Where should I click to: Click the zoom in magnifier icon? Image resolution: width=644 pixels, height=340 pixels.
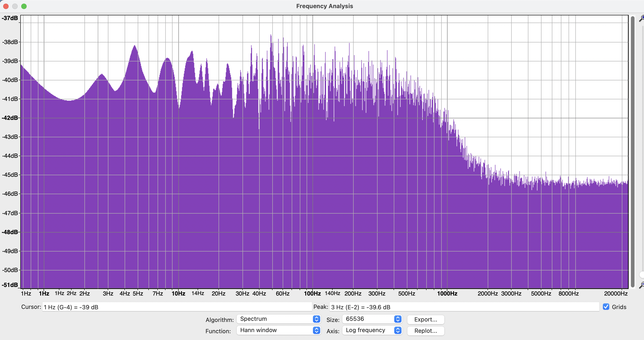tap(642, 18)
